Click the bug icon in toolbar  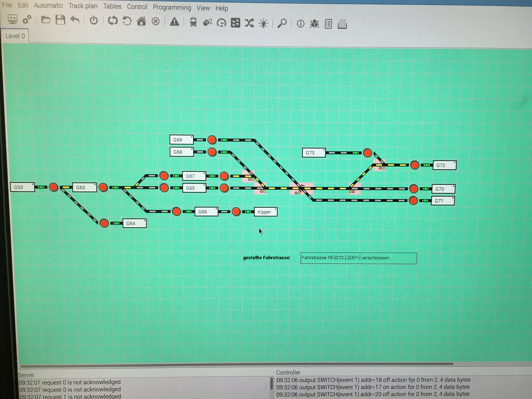(314, 24)
